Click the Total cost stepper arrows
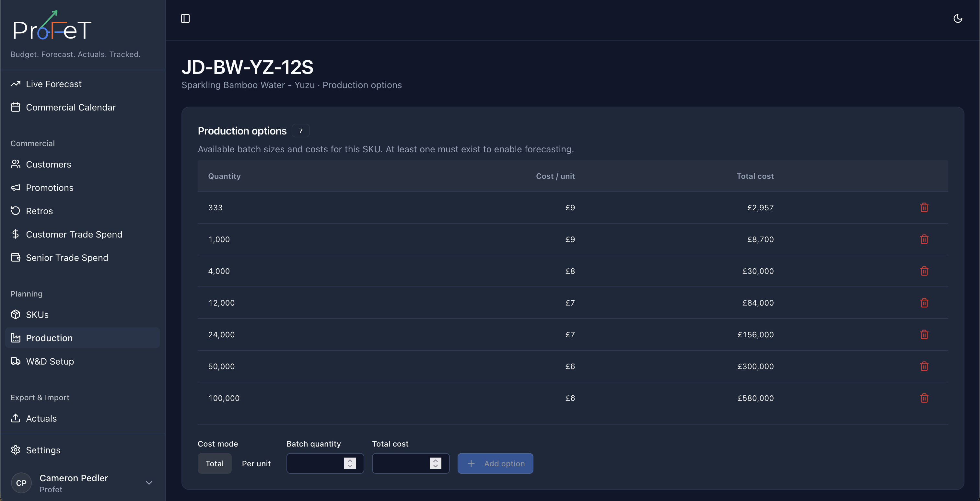980x501 pixels. (x=436, y=463)
